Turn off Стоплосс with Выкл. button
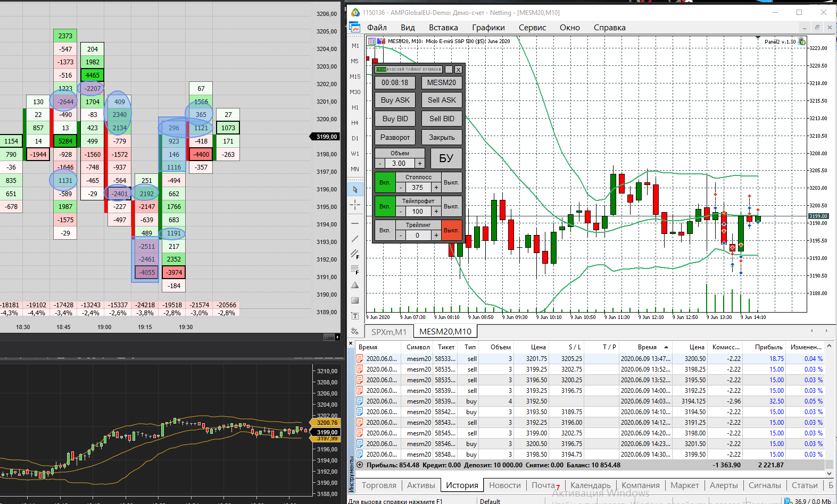Screen dimensions: 837x504 click(451, 182)
